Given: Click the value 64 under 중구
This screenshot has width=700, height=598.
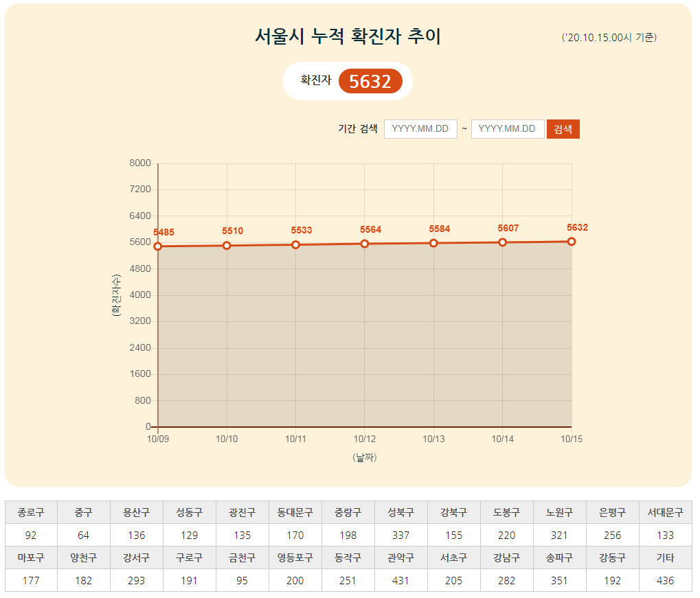Looking at the screenshot, I should 84,535.
